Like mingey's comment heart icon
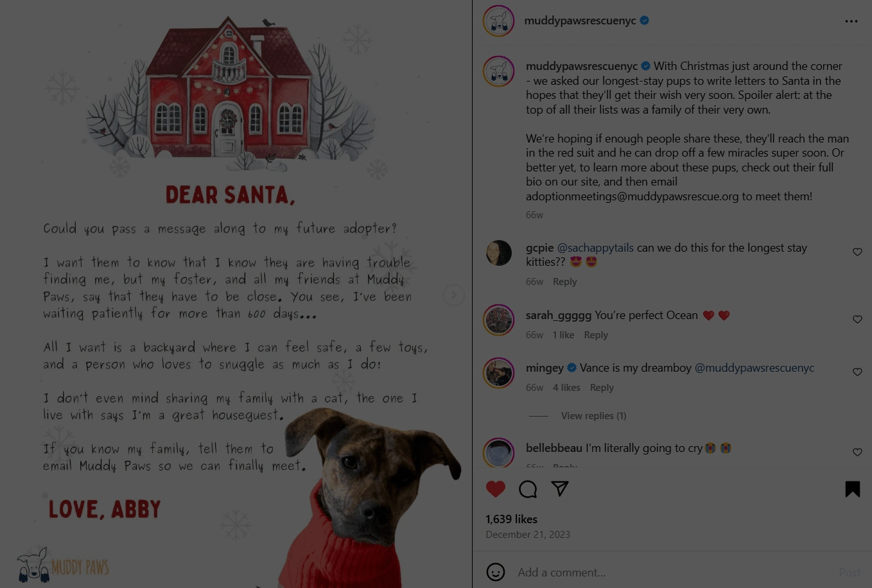 point(857,372)
